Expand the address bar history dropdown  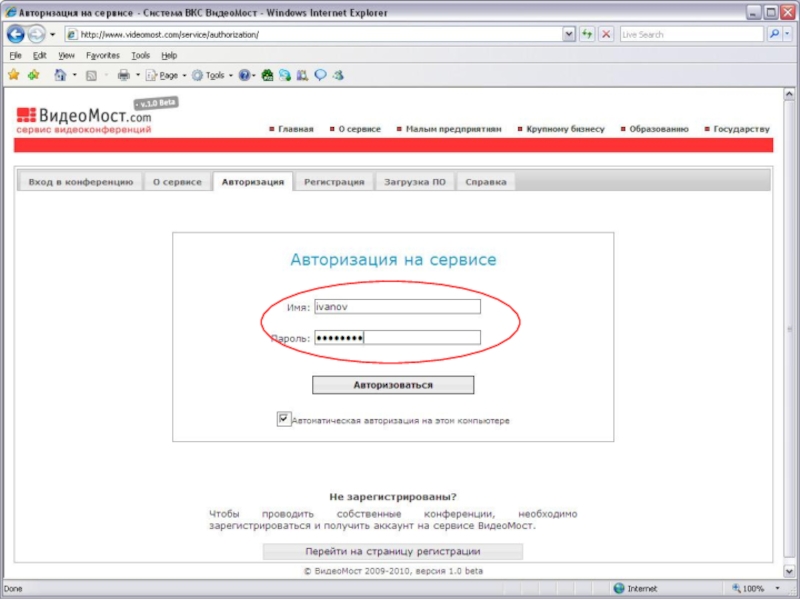pyautogui.click(x=569, y=34)
